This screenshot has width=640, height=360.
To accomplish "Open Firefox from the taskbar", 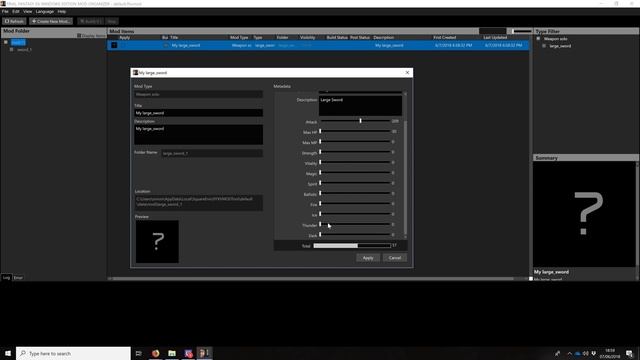I will [x=156, y=353].
